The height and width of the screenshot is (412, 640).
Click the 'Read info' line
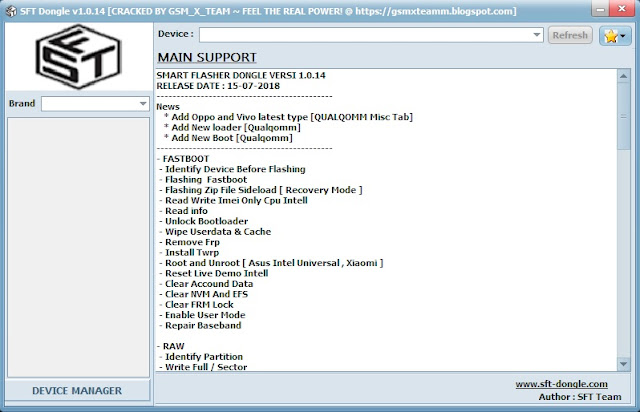tap(184, 211)
